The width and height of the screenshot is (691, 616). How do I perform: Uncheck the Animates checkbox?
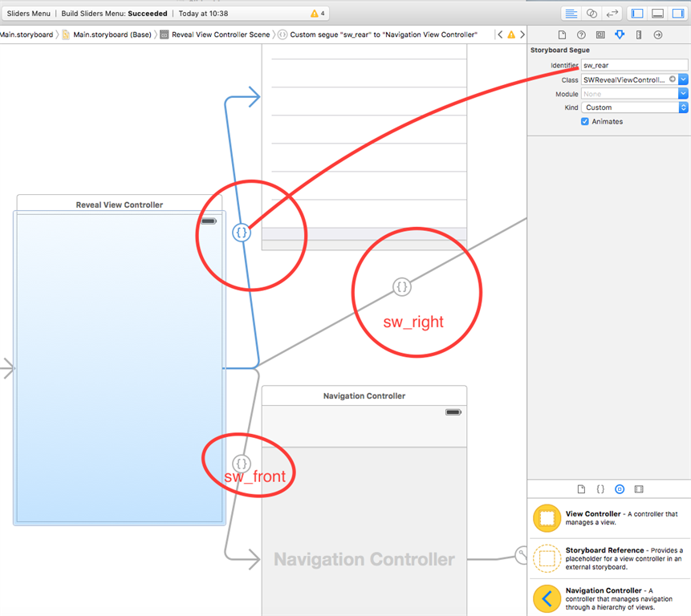[x=585, y=122]
